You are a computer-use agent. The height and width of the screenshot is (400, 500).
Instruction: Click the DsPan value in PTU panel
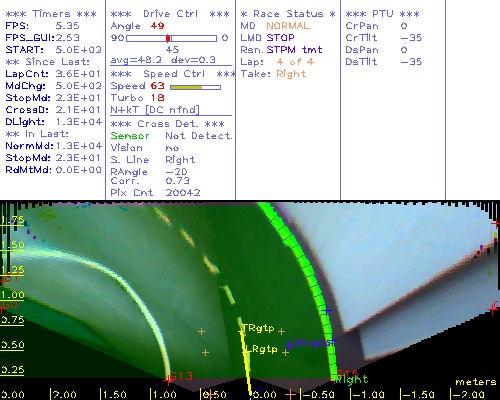404,50
